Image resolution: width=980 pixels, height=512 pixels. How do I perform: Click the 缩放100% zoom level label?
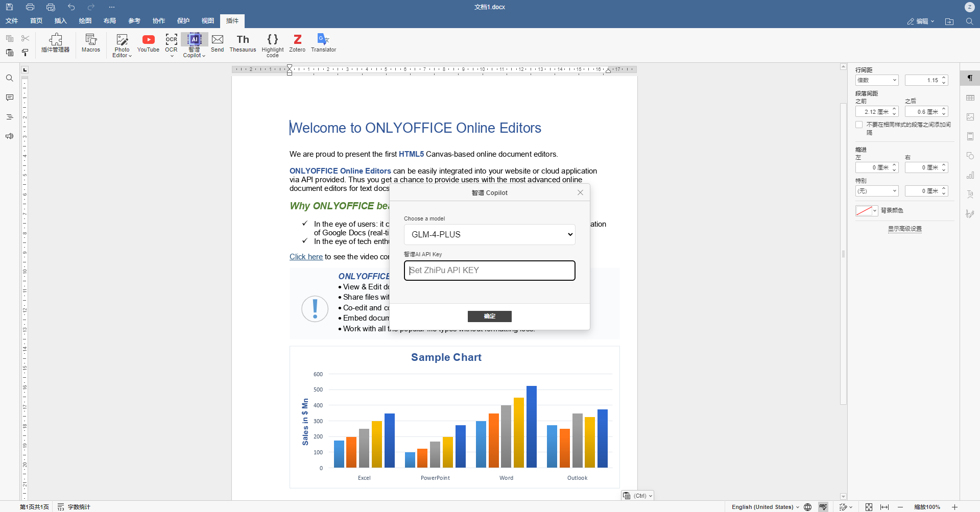pos(927,507)
